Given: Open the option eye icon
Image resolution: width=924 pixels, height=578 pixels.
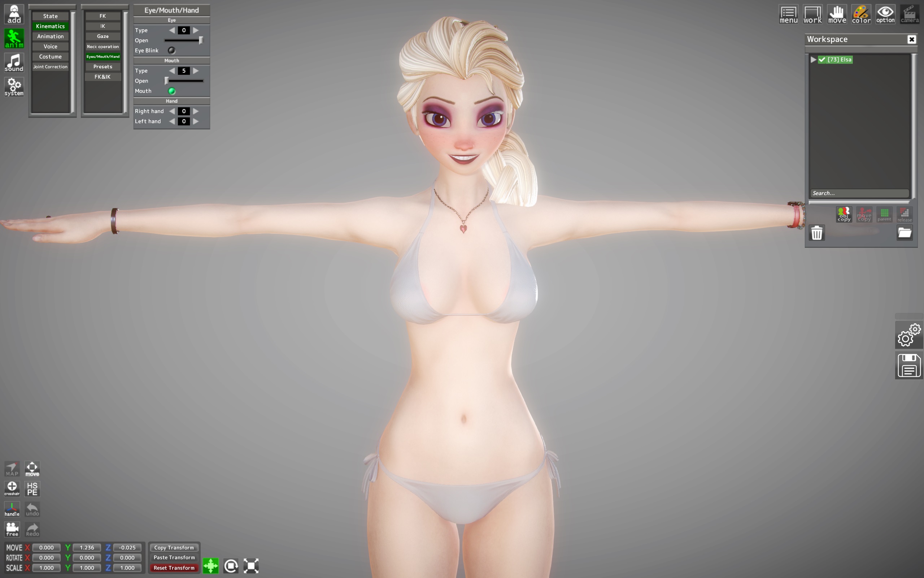Looking at the screenshot, I should 885,14.
